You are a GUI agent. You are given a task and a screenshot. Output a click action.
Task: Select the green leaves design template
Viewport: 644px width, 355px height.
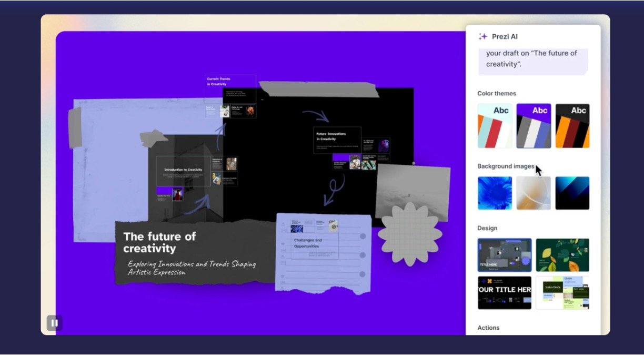tap(562, 255)
